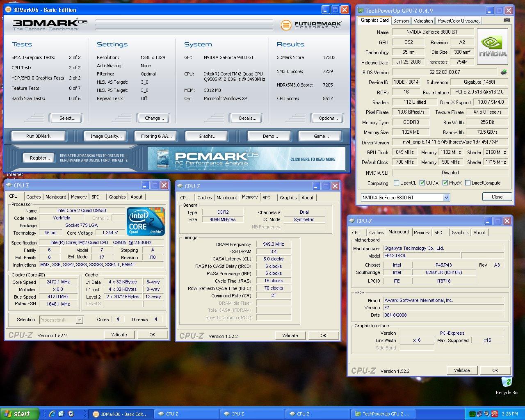Viewport: 525px width, 420px height.
Task: Click Register... button in 3DMark06
Action: point(40,158)
